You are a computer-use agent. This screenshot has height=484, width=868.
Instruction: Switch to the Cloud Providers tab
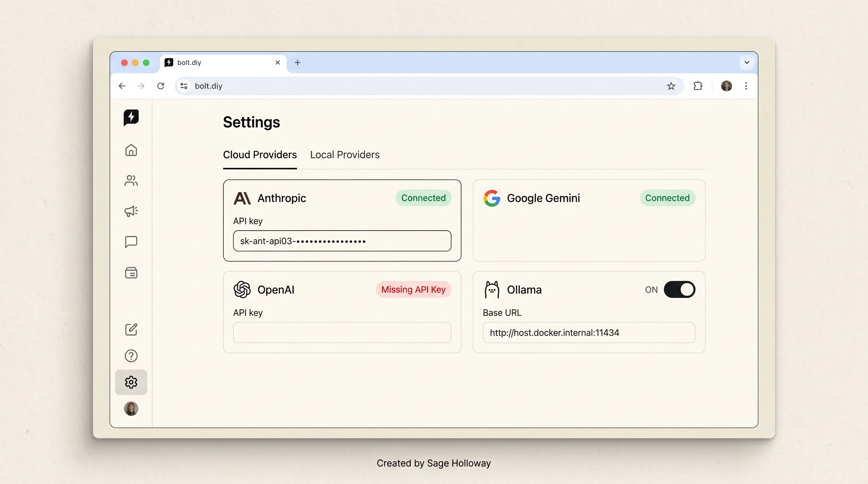[260, 155]
